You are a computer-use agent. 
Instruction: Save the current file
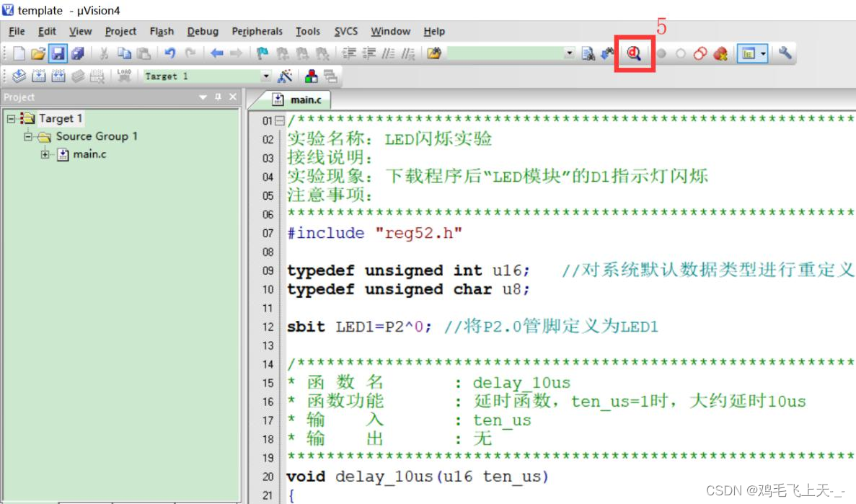(58, 53)
